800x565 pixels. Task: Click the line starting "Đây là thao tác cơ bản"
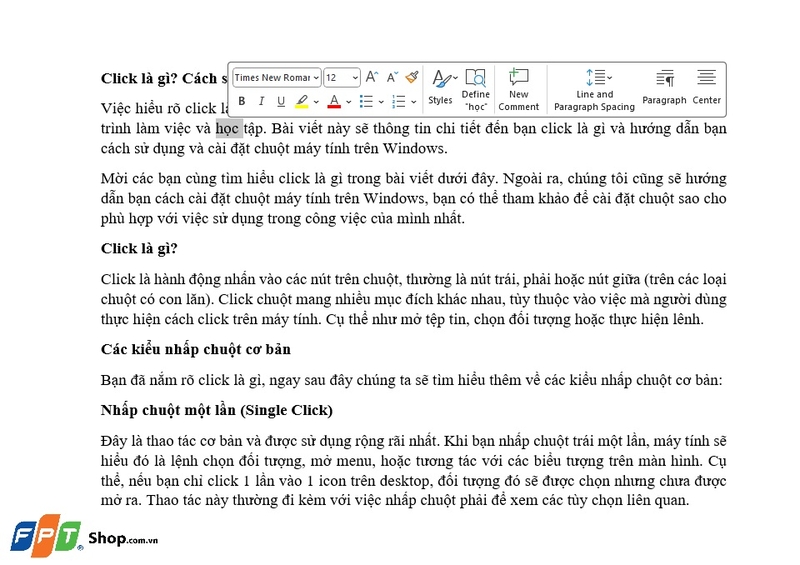pos(413,441)
